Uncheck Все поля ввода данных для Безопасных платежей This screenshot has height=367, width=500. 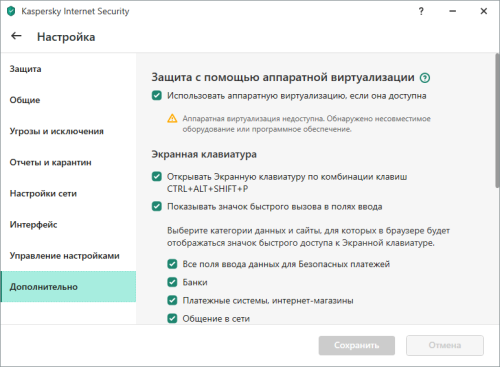(172, 264)
